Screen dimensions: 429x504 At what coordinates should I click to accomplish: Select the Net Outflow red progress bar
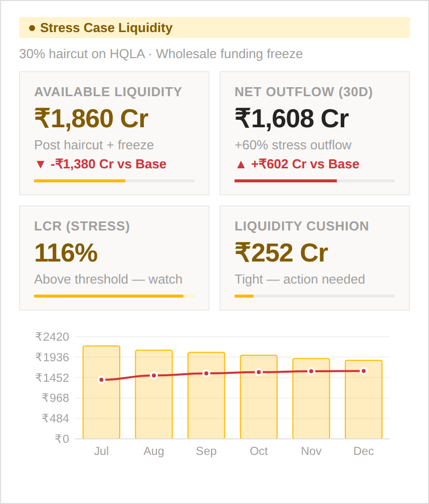point(315,181)
